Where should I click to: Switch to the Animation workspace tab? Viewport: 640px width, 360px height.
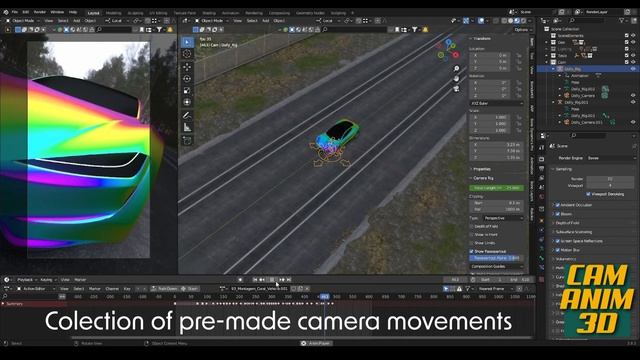[230, 13]
